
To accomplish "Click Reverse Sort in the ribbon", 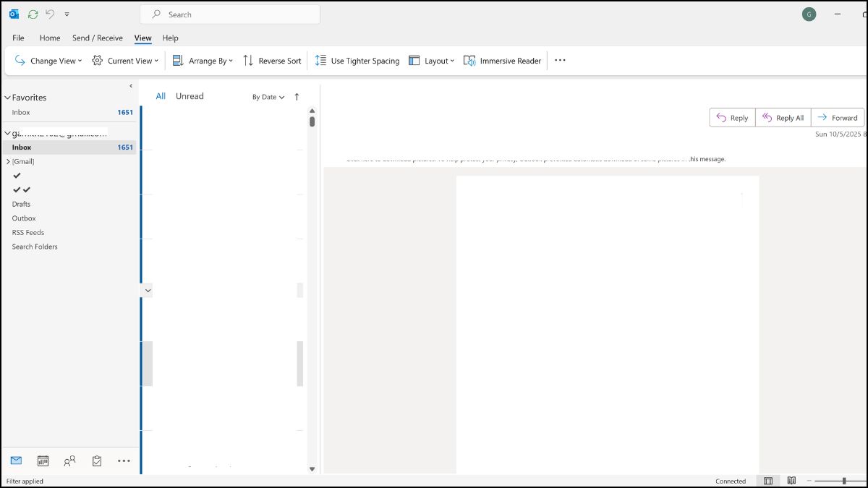I will click(x=272, y=61).
